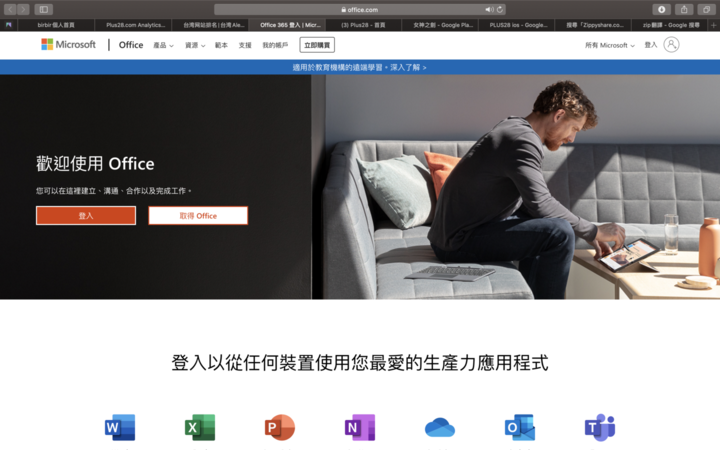Open the 範本 nav link
Image resolution: width=720 pixels, height=450 pixels.
(x=221, y=45)
